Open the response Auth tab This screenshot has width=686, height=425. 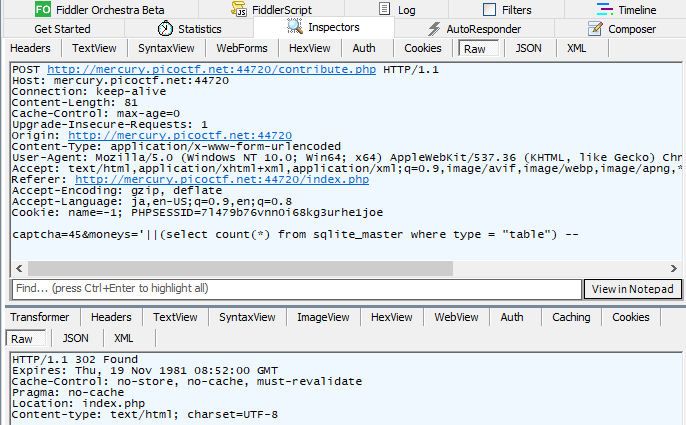pyautogui.click(x=512, y=317)
